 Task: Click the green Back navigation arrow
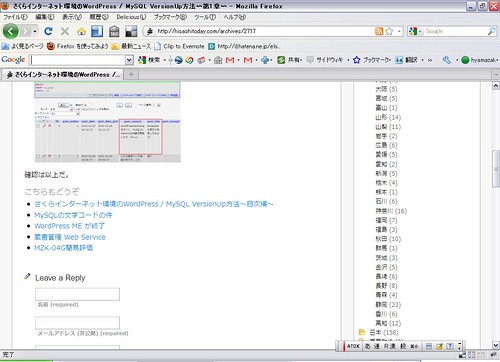pos(11,31)
